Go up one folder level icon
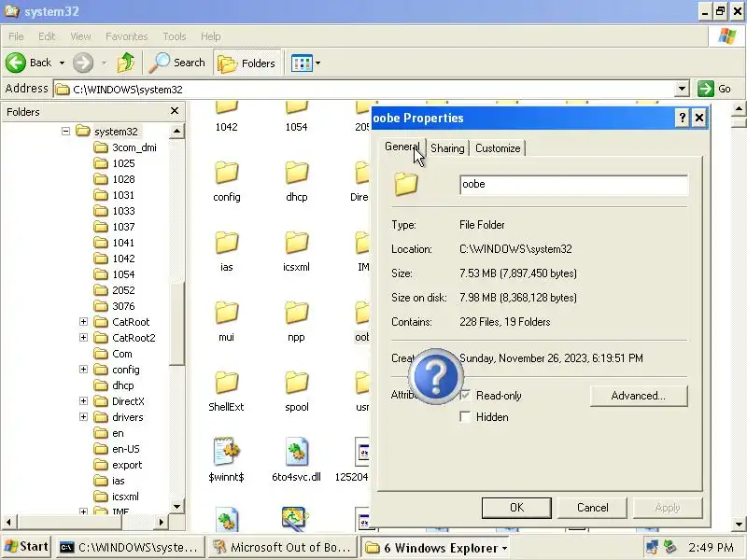This screenshot has width=747, height=560. (x=126, y=63)
